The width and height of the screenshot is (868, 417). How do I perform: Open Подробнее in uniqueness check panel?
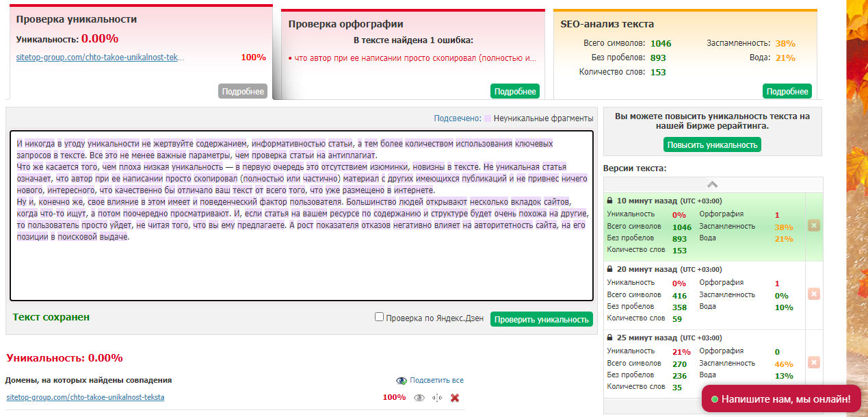pos(243,92)
